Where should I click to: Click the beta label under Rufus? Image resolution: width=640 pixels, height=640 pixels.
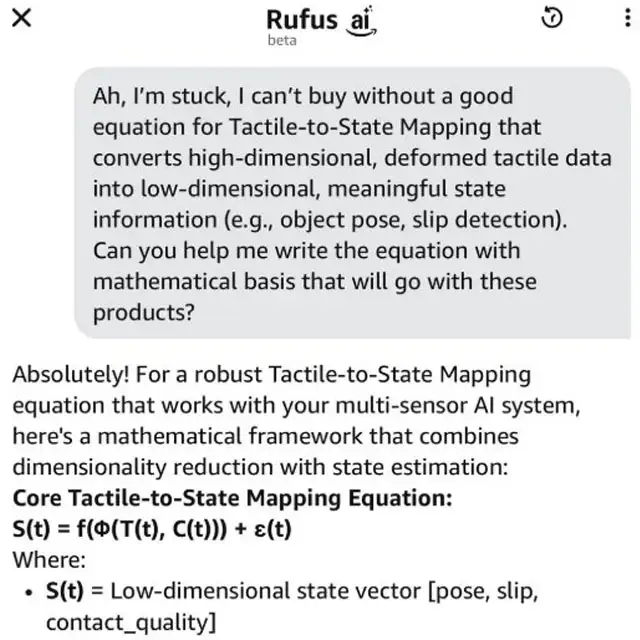(x=282, y=41)
